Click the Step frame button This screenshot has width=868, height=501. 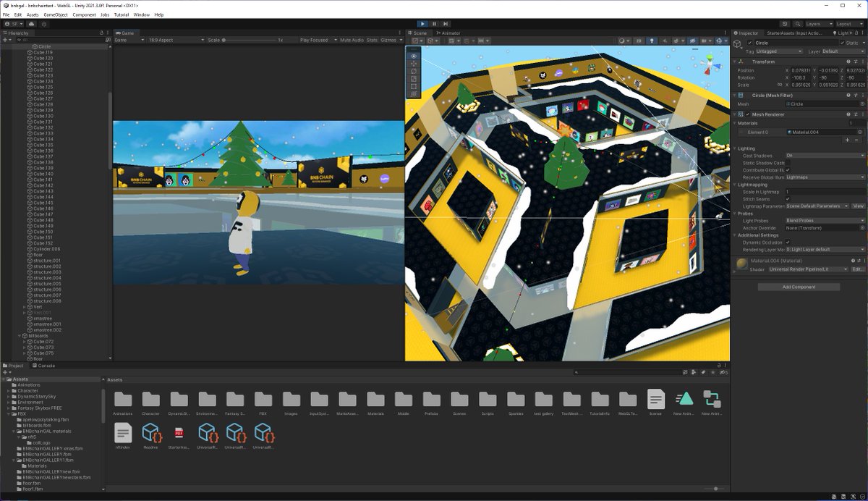[x=446, y=24]
